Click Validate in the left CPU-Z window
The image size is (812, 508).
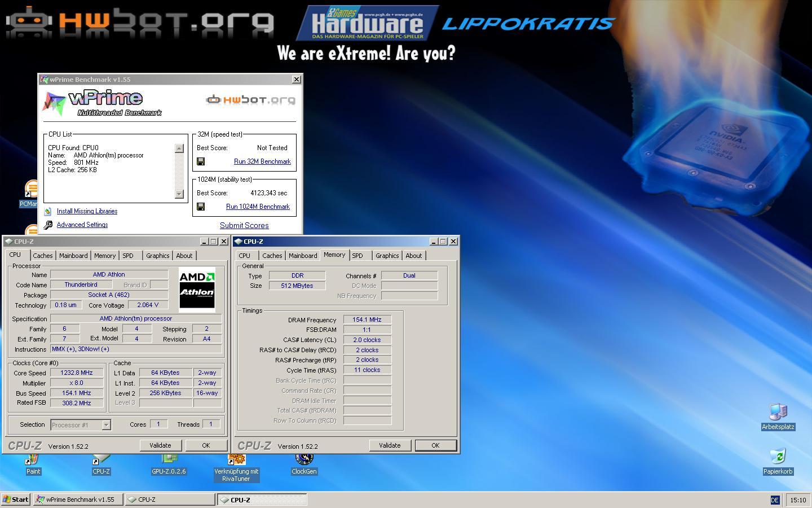[160, 445]
